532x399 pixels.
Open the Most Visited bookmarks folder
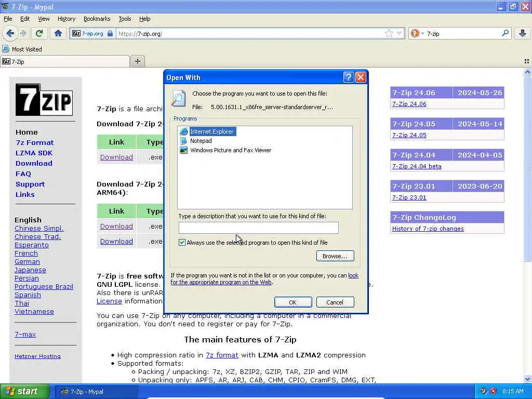coord(22,49)
